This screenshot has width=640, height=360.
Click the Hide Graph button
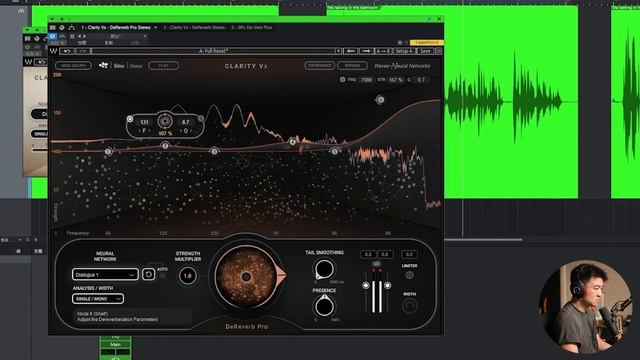tap(73, 65)
